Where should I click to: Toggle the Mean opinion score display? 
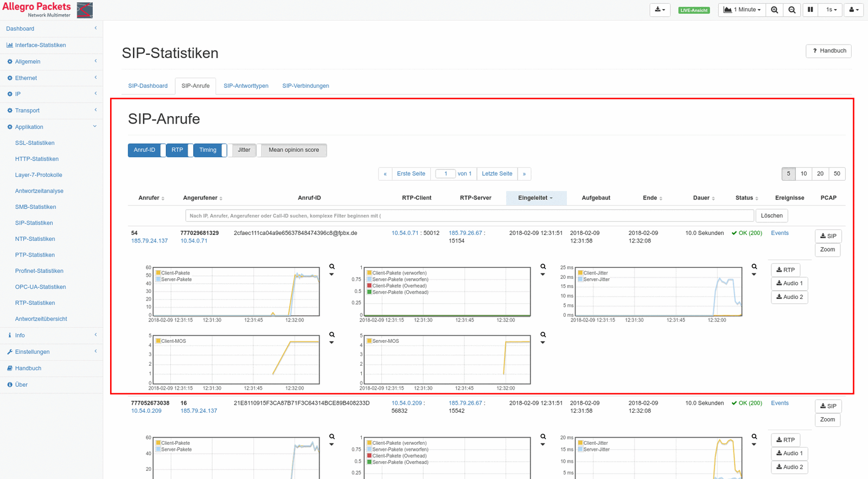click(x=293, y=150)
